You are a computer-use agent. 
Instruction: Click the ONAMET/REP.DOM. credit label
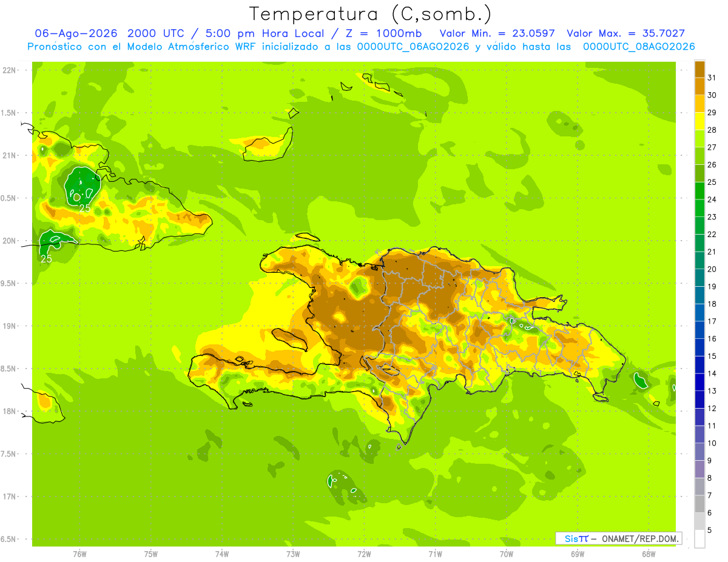tap(641, 538)
